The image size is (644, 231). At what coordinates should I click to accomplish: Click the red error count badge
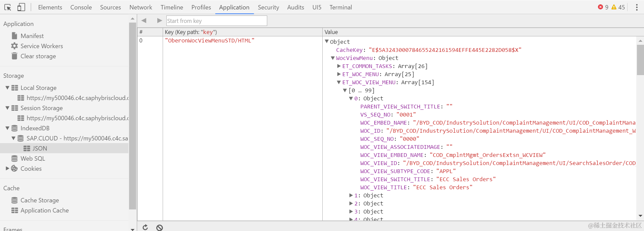pyautogui.click(x=603, y=7)
